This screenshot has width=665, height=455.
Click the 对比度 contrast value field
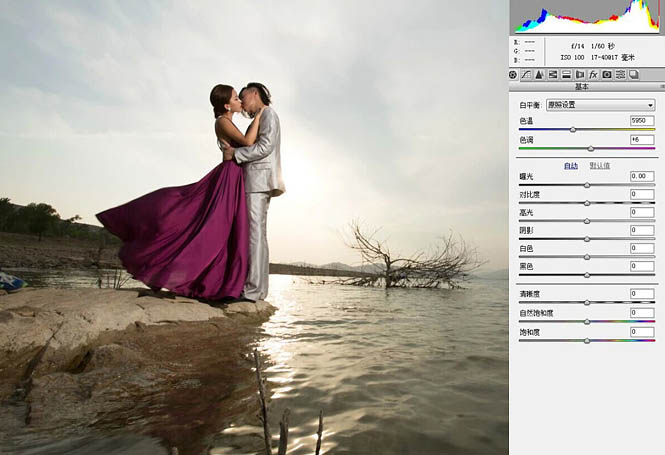642,194
